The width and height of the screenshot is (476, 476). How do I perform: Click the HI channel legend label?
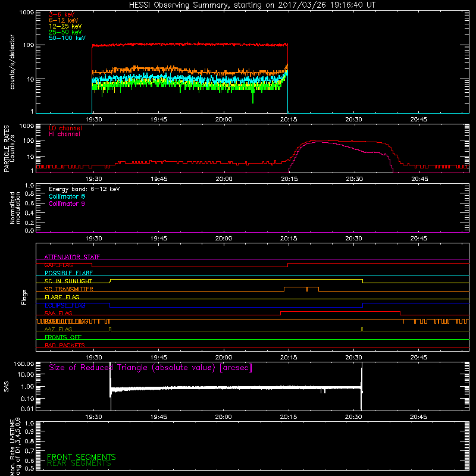click(64, 134)
